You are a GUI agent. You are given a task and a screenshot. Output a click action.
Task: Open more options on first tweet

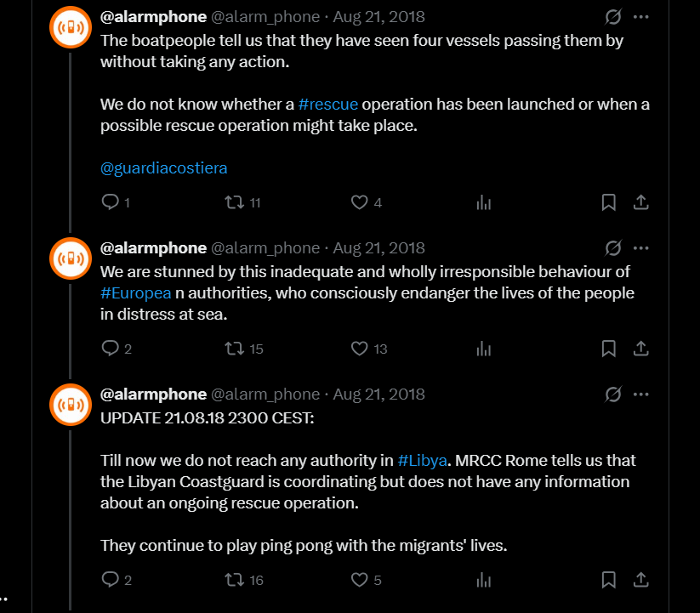tap(641, 16)
